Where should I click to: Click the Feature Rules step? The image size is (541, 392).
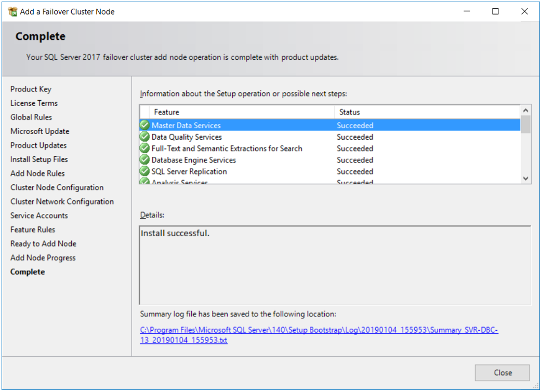pyautogui.click(x=32, y=229)
